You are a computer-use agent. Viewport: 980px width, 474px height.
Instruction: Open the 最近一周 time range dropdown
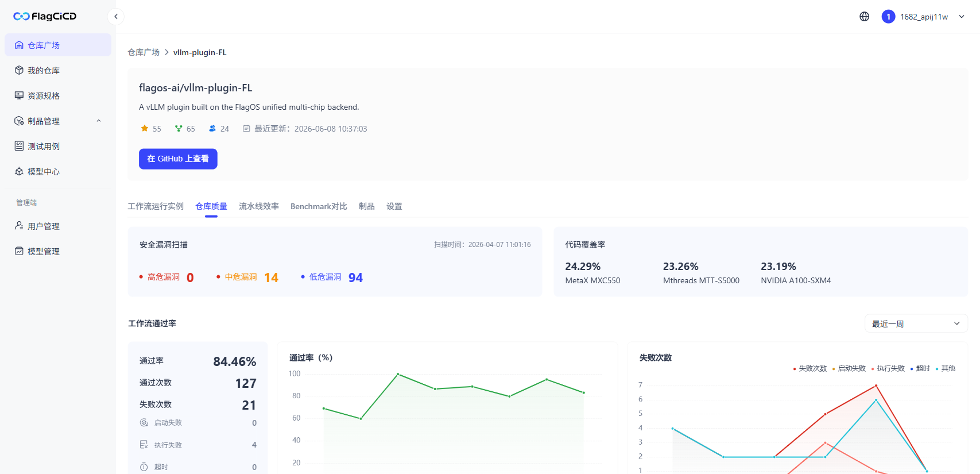coord(916,323)
